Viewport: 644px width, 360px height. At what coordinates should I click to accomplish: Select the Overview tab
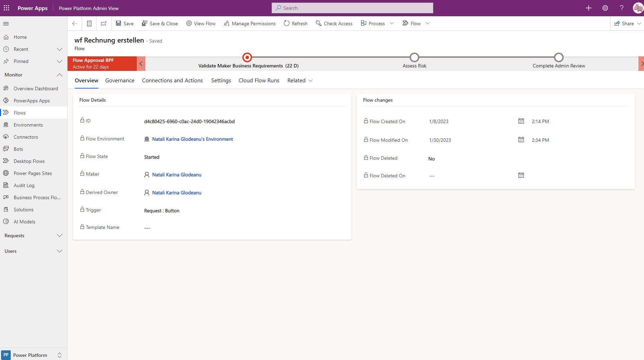(x=87, y=81)
